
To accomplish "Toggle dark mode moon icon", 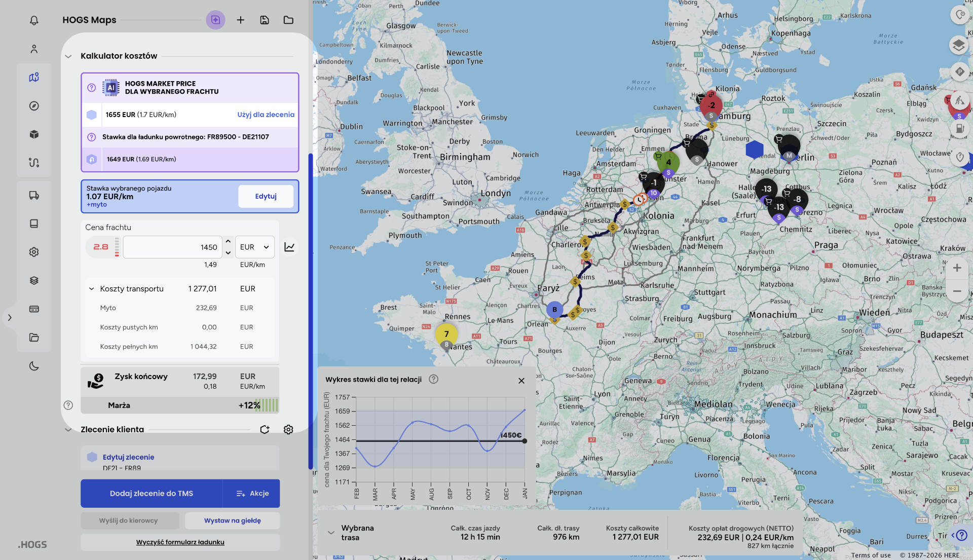I will 34,366.
